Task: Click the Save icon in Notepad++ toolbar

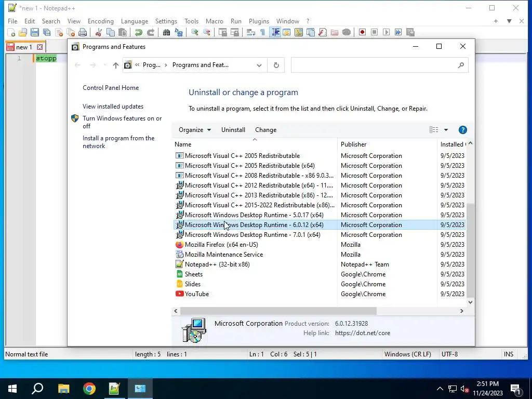Action: (35, 33)
